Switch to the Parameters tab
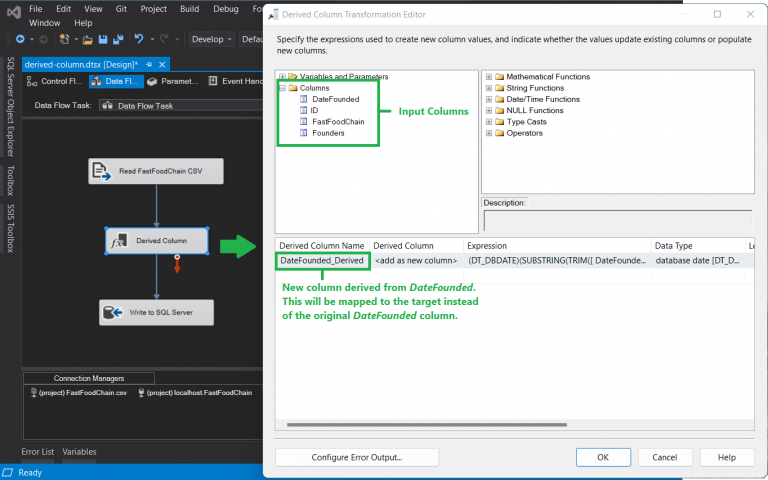 [x=173, y=81]
